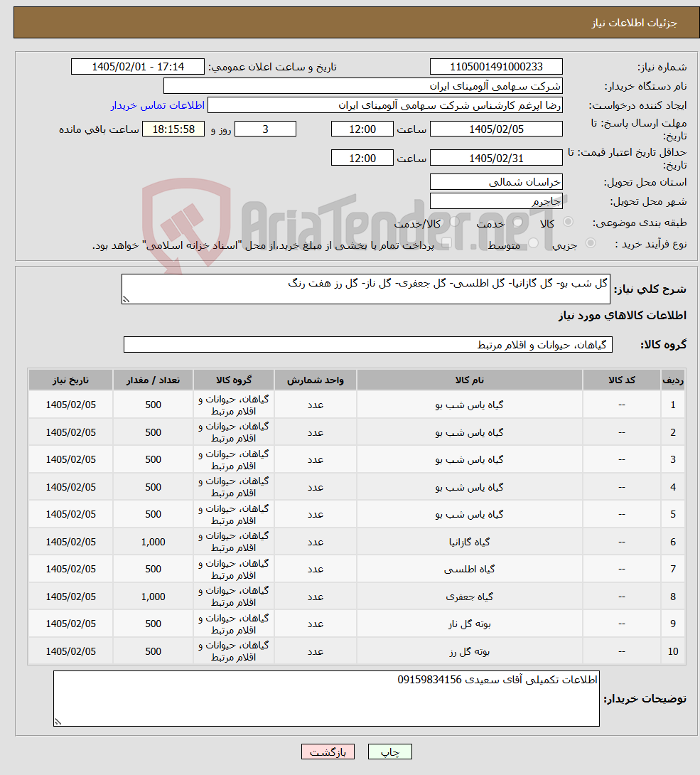Image resolution: width=700 pixels, height=775 pixels.
Task: Click the price validity time 12:00 field
Action: [x=362, y=158]
